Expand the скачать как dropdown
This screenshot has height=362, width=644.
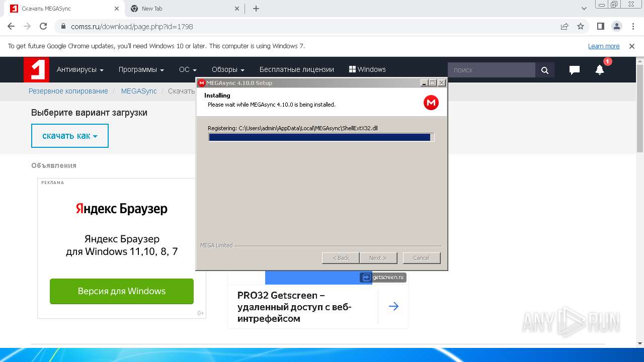[70, 136]
